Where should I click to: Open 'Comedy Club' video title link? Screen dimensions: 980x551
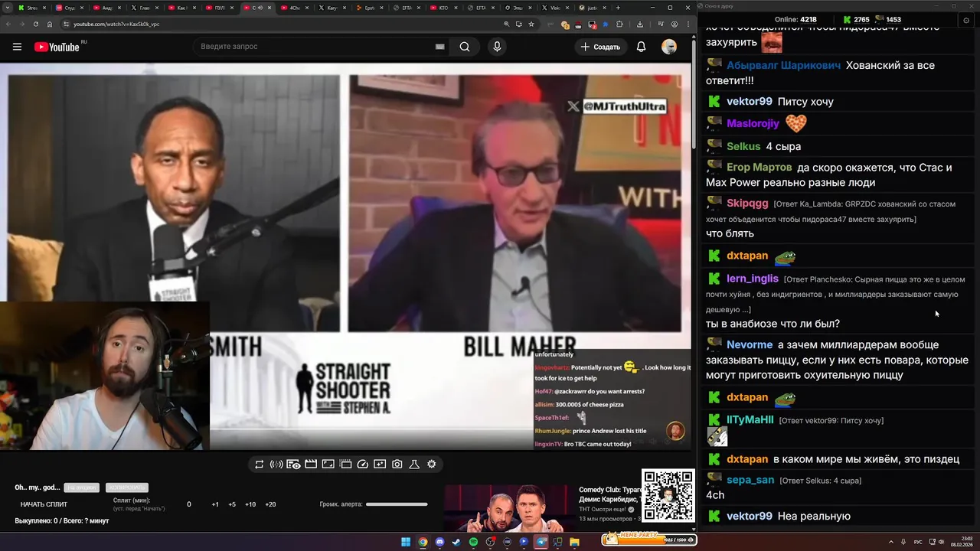tap(610, 494)
